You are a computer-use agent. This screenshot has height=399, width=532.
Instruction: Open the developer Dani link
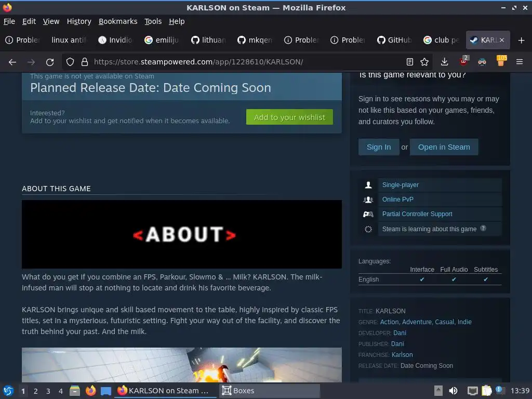[400, 333]
